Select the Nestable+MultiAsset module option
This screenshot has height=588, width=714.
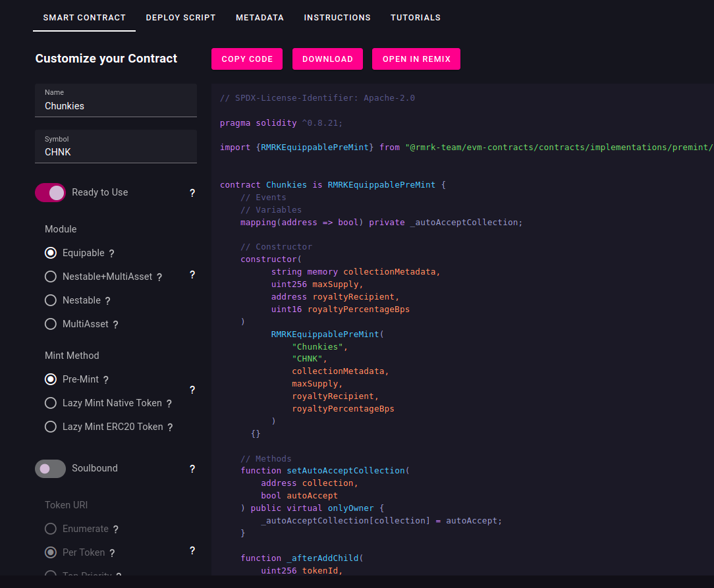point(51,277)
